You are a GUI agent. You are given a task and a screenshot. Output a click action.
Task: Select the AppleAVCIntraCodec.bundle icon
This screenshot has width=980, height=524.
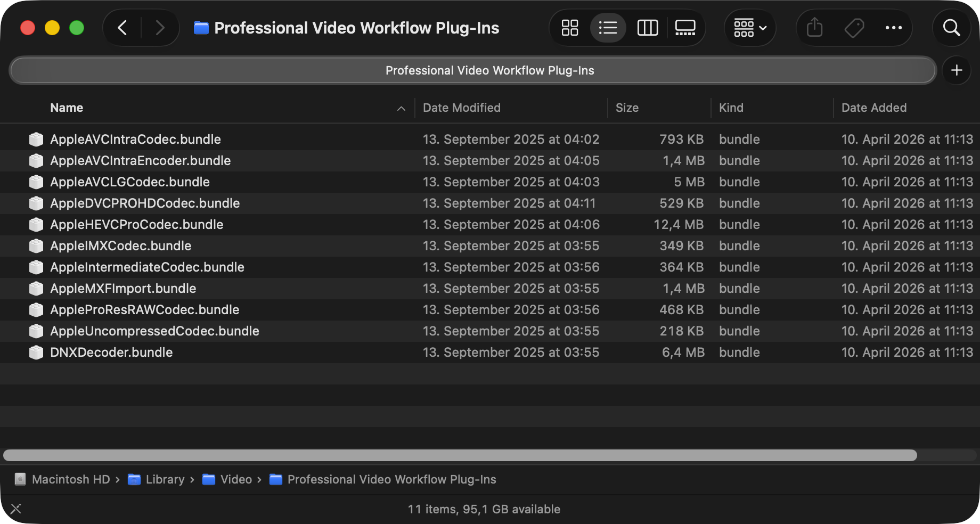click(x=36, y=140)
